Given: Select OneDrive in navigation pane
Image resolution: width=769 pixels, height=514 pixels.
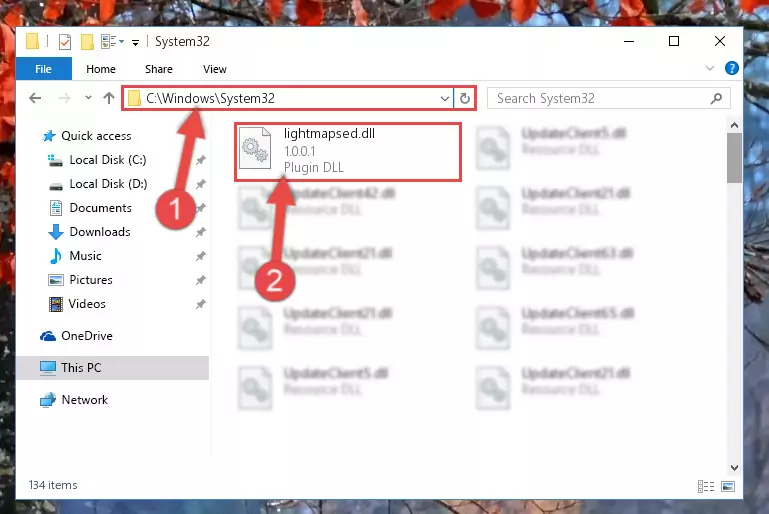Looking at the screenshot, I should [x=87, y=336].
